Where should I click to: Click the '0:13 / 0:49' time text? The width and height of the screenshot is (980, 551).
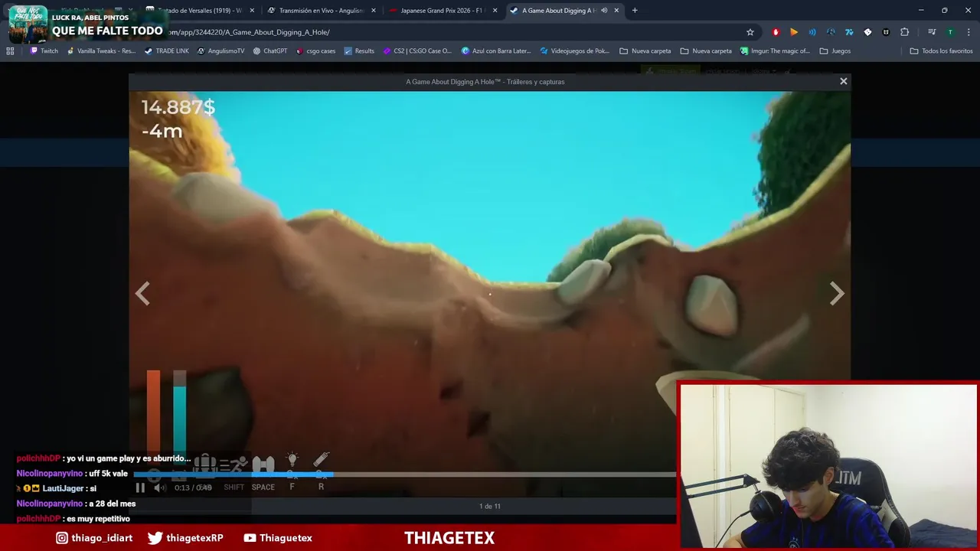[193, 487]
